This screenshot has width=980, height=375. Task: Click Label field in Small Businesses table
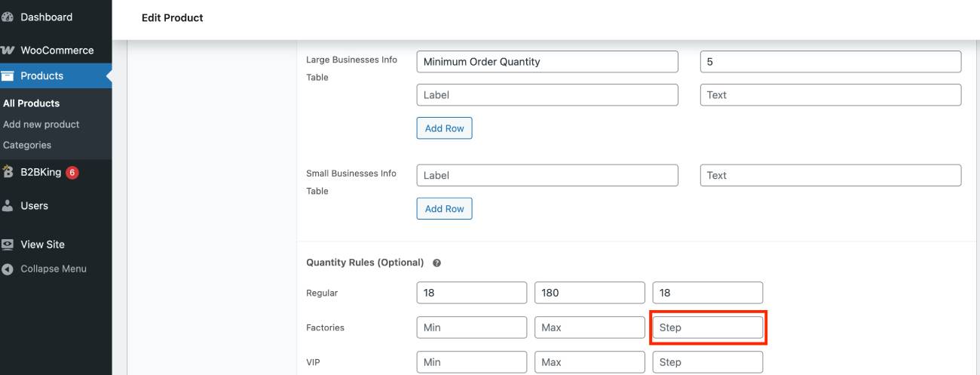[547, 175]
